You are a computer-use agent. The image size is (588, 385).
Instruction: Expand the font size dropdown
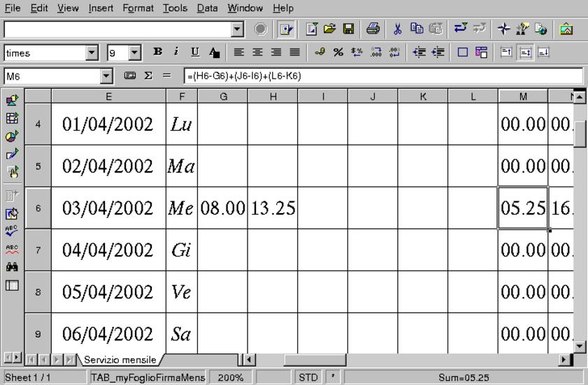[136, 53]
